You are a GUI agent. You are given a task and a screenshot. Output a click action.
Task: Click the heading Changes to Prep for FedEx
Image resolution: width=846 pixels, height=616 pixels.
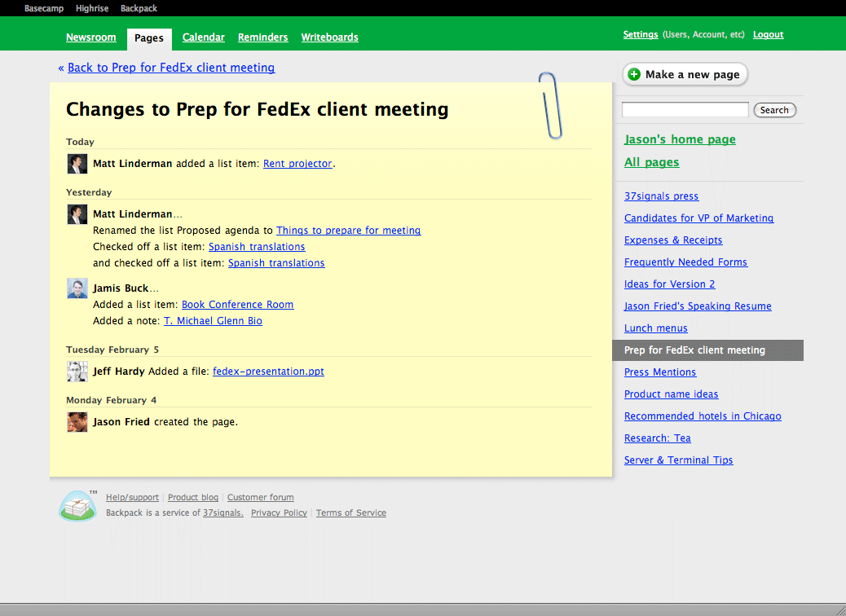point(258,109)
